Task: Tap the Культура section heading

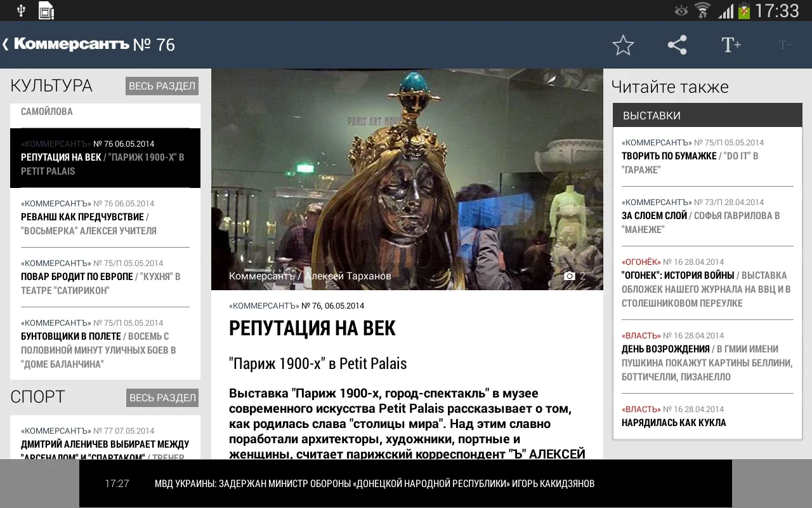Action: [x=51, y=86]
